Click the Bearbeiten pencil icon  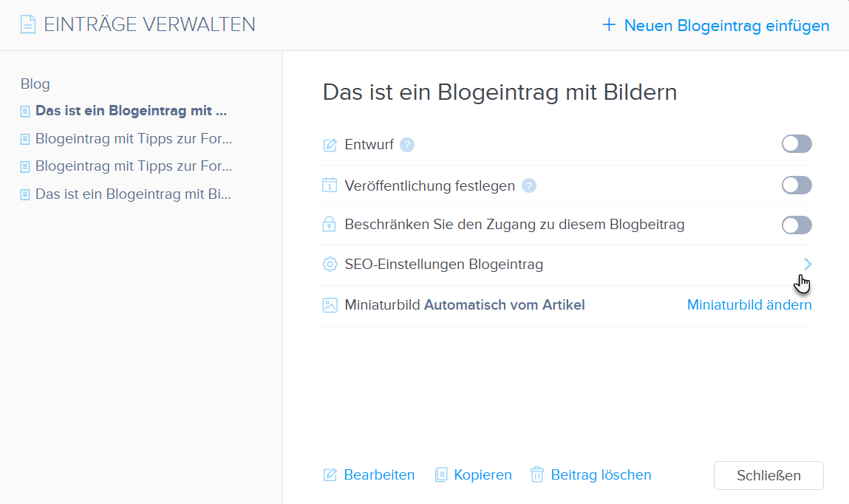tap(330, 474)
